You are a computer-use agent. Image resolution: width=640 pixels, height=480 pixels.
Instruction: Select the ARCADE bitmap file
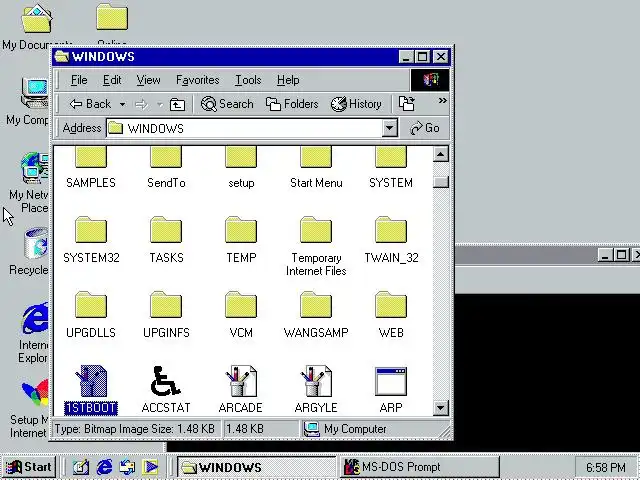241,390
